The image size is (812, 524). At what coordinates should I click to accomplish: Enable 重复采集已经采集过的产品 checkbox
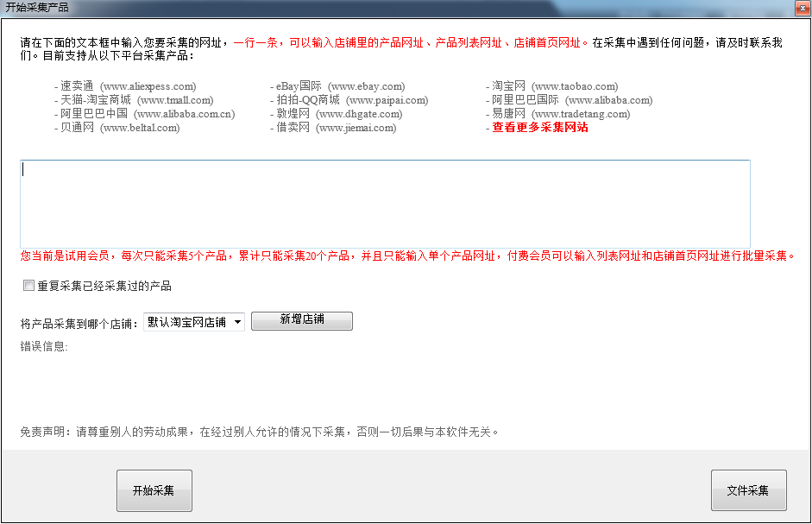tap(29, 286)
